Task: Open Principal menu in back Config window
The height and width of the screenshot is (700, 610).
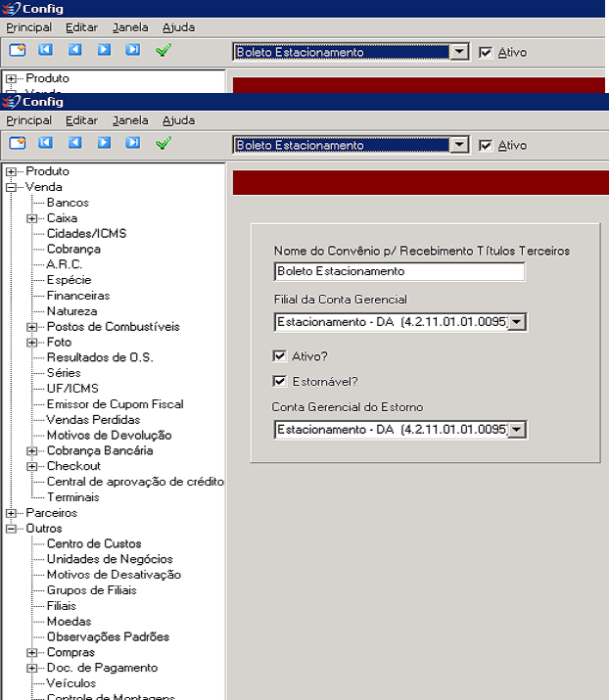Action: 29,27
